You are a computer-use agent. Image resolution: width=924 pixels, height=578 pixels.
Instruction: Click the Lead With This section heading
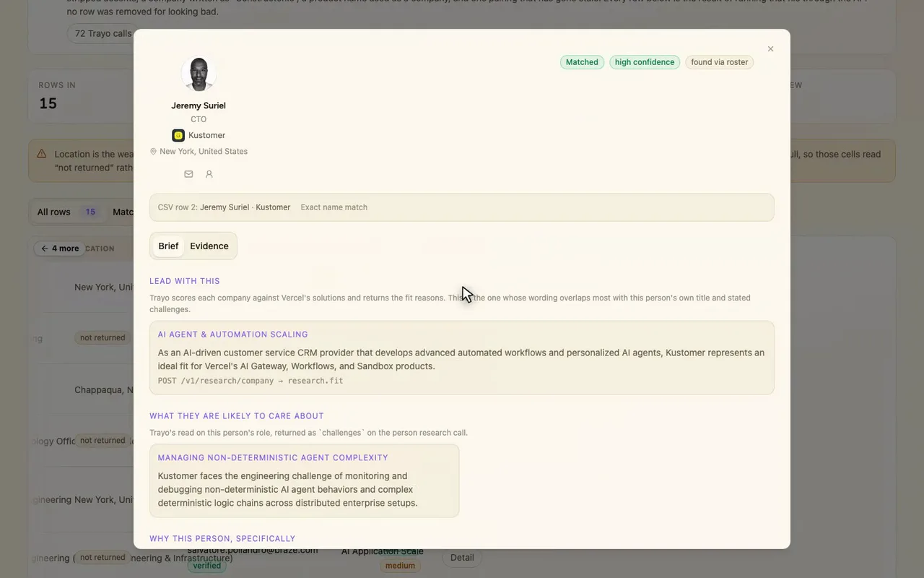click(185, 281)
